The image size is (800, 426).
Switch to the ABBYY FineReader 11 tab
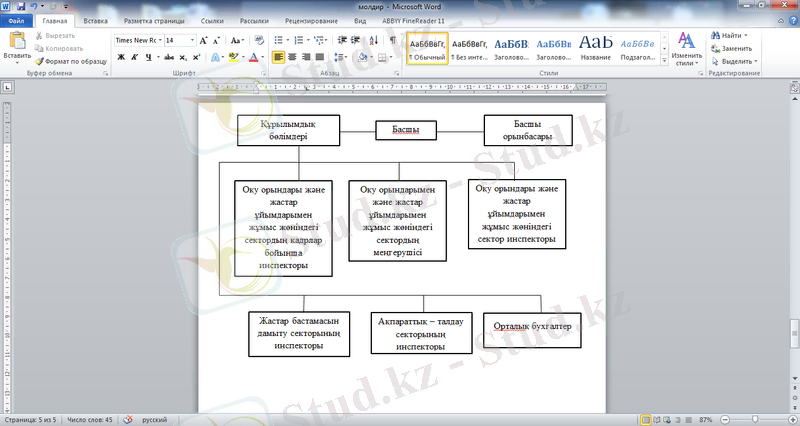pyautogui.click(x=413, y=21)
